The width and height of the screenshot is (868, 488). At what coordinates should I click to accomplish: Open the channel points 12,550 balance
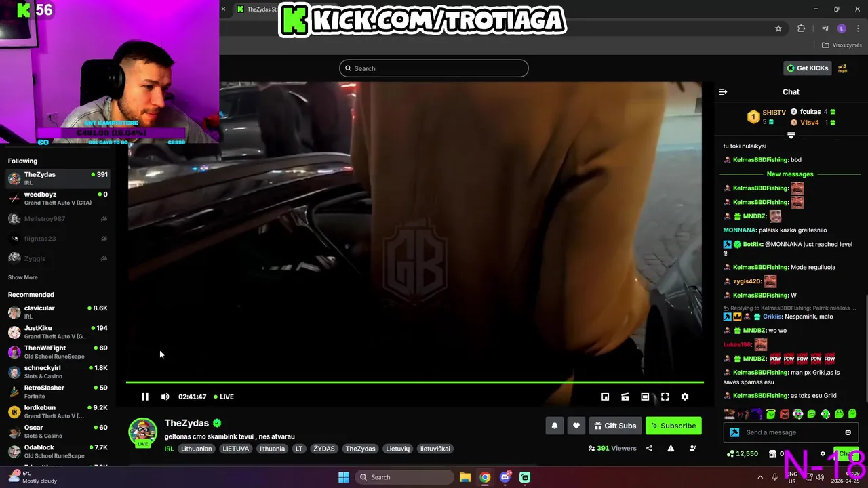742,453
